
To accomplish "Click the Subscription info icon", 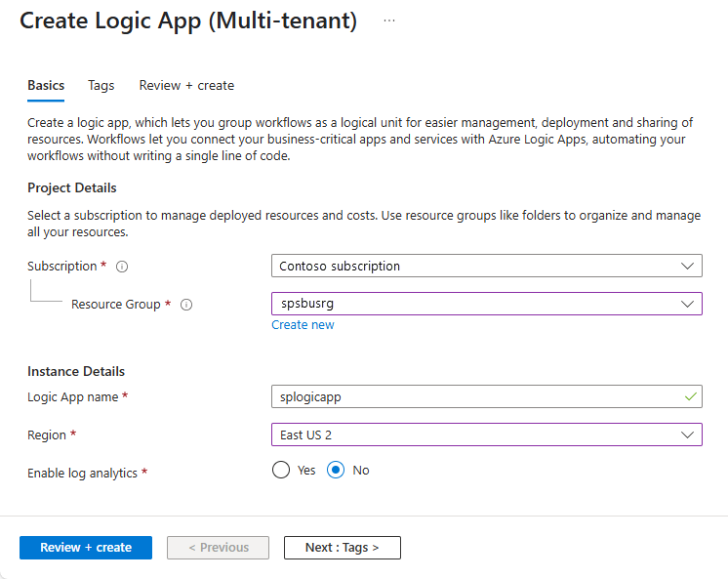I will (122, 267).
